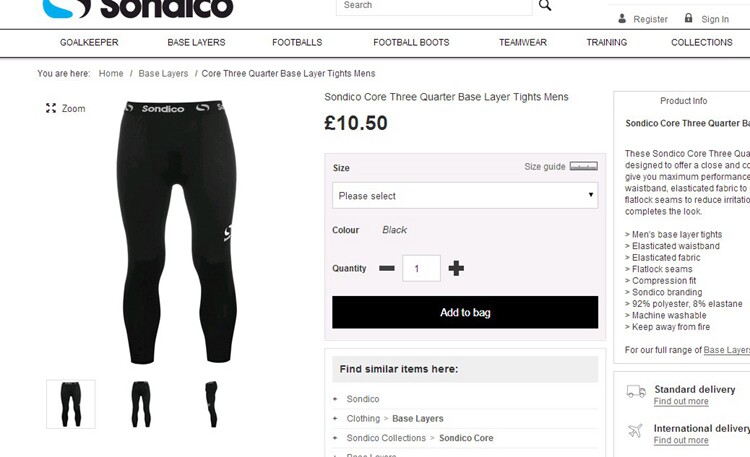Open the Football Boots menu

click(411, 43)
